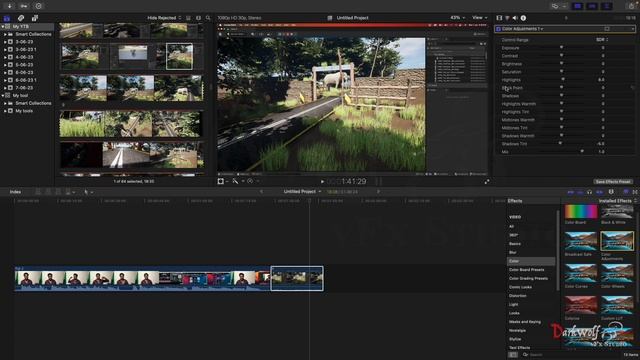Image resolution: width=640 pixels, height=360 pixels.
Task: Toggle the timeline headphones solo icon
Action: tap(589, 192)
